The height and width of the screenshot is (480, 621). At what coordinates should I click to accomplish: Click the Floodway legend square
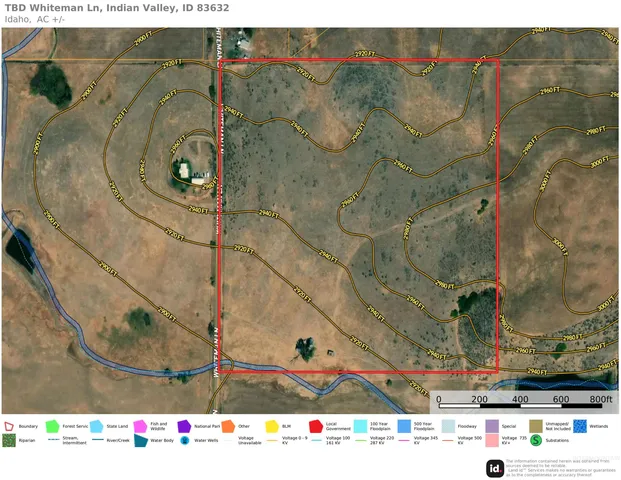tap(448, 426)
